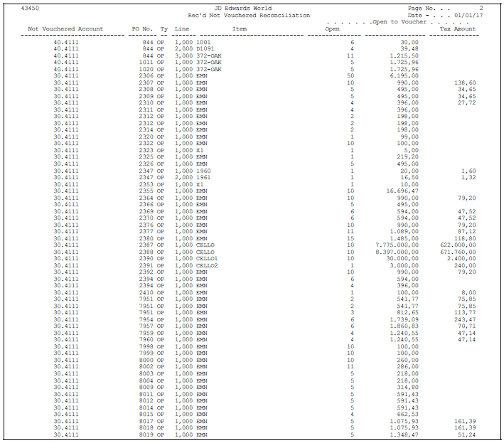Select the date value 01/01/17
Image resolution: width=504 pixels, height=443 pixels.
468,15
